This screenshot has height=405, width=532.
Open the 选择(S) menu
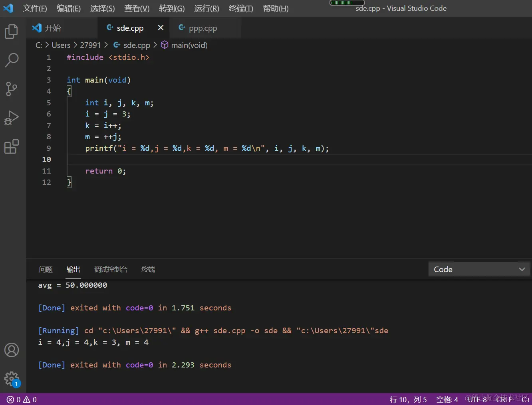click(x=102, y=8)
